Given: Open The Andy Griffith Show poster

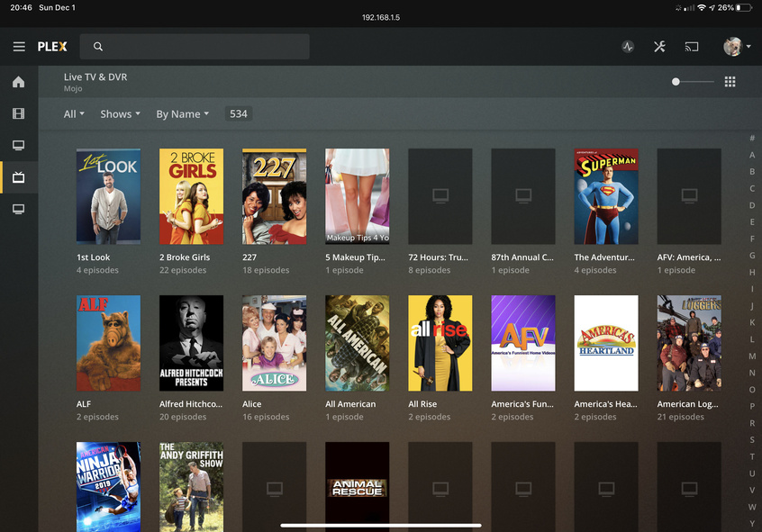Looking at the screenshot, I should pyautogui.click(x=192, y=487).
